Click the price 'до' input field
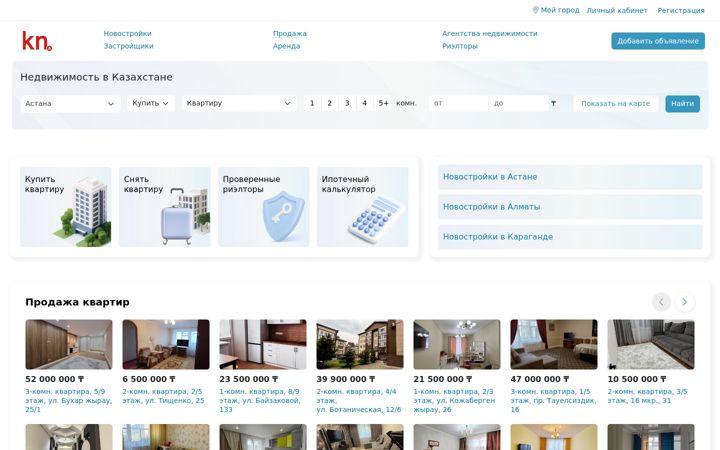The height and width of the screenshot is (450, 720). coord(519,104)
